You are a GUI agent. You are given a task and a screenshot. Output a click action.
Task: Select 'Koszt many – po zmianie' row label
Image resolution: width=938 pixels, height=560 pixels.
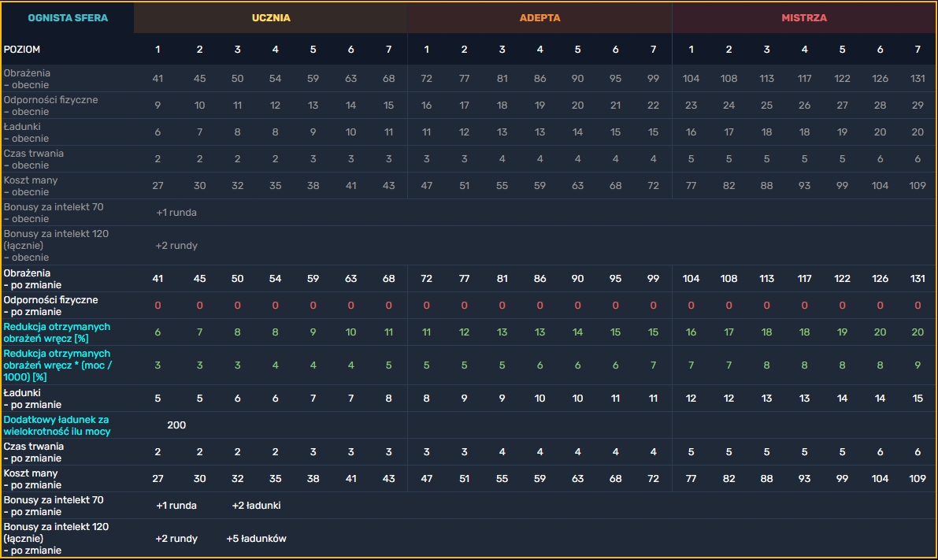(32, 479)
